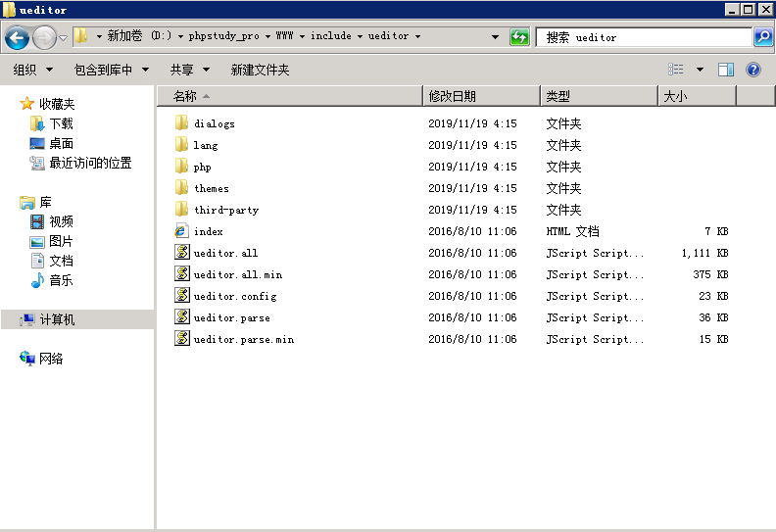Screen dimensions: 776x532
Task: Open 下载 under favorites
Action: pyautogui.click(x=61, y=123)
